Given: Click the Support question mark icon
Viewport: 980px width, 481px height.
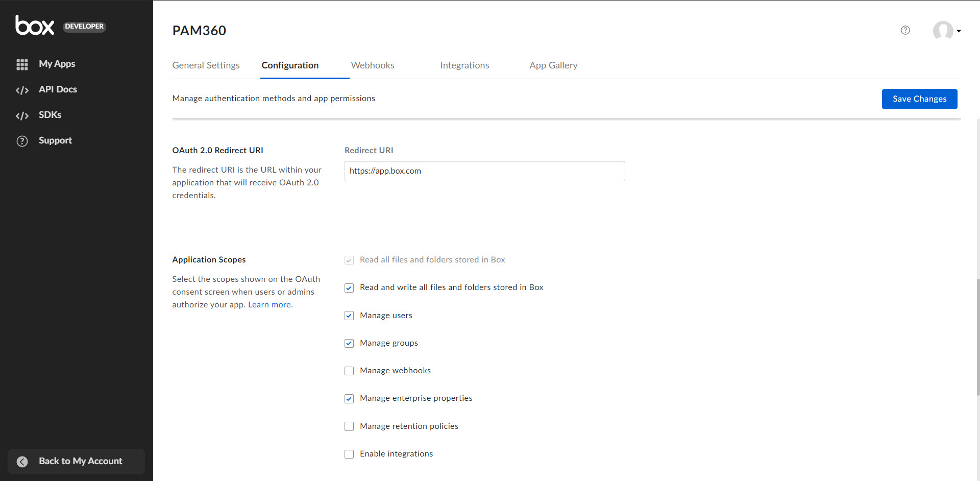Looking at the screenshot, I should tap(22, 141).
